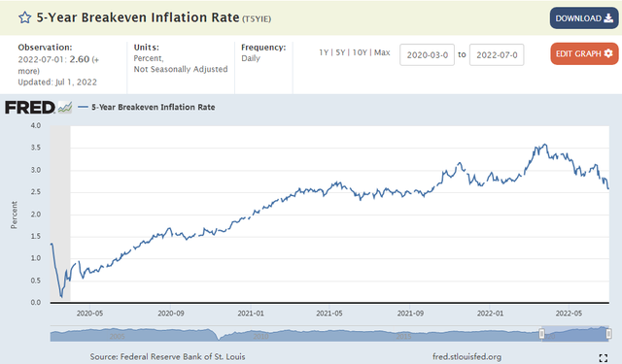Select the 1Y date range

[324, 52]
